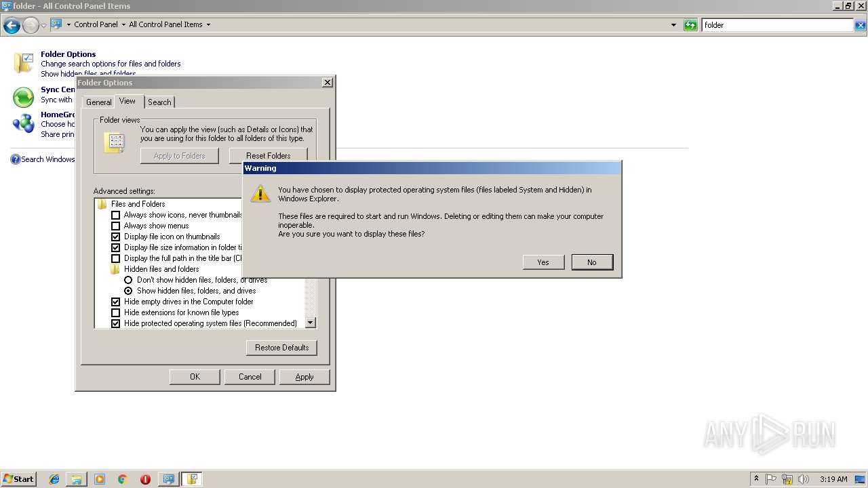Viewport: 868px width, 488px height.
Task: Open Opera browser from the taskbar
Action: pyautogui.click(x=145, y=479)
